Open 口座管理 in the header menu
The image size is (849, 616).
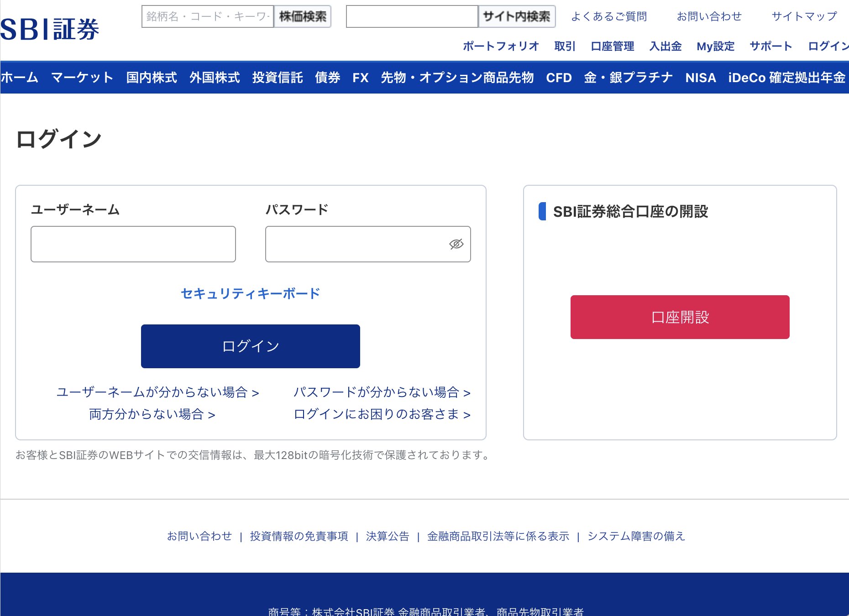[613, 46]
